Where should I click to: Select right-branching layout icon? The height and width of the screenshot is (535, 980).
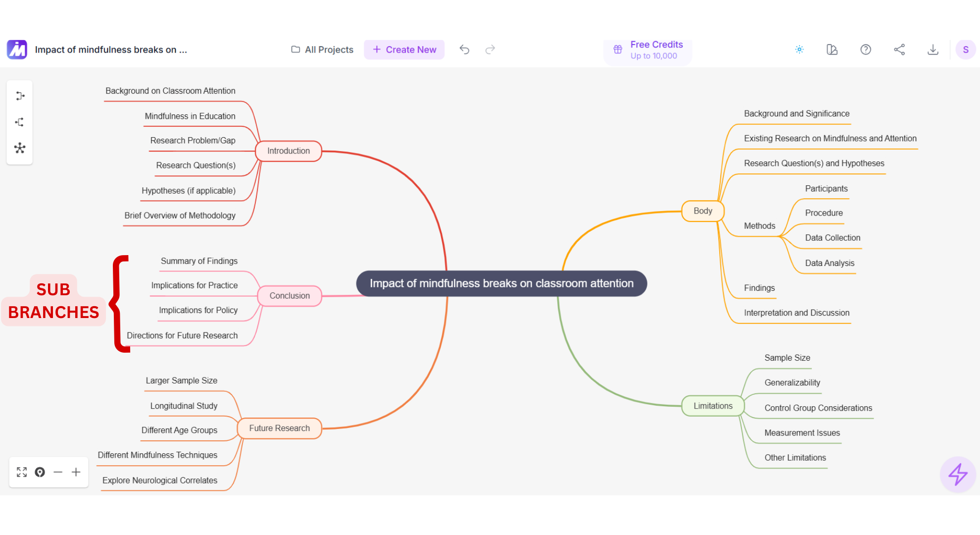(x=20, y=96)
